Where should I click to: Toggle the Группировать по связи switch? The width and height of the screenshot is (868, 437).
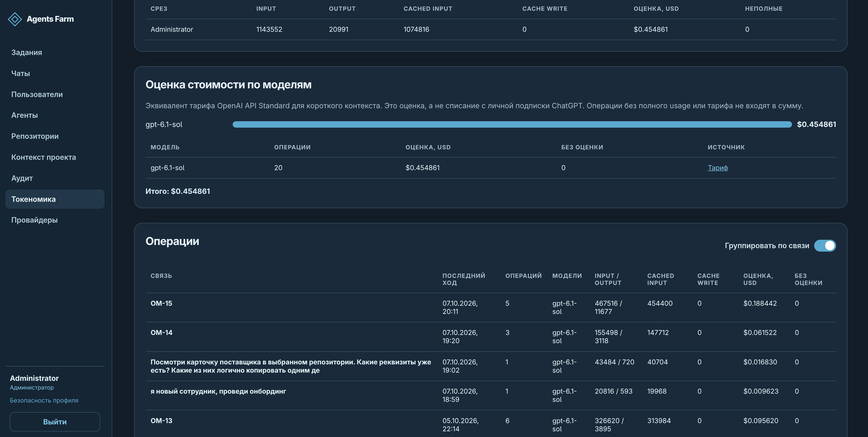pyautogui.click(x=825, y=246)
